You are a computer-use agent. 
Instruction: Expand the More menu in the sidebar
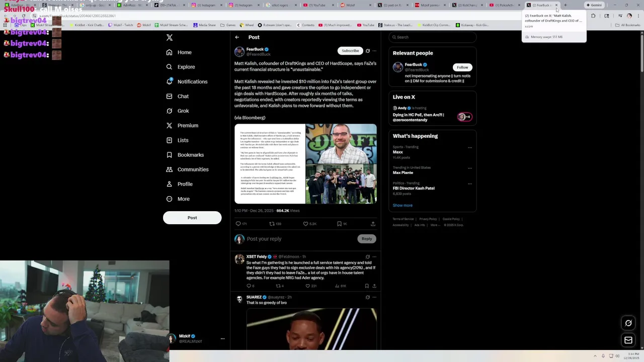[178, 199]
